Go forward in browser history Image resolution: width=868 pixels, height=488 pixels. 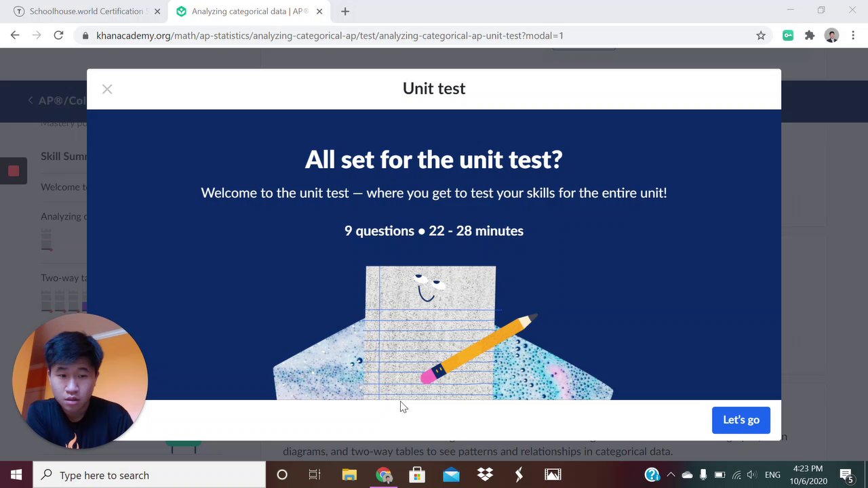tap(37, 35)
